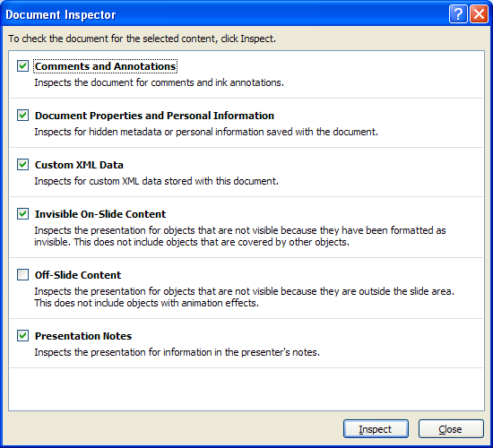The height and width of the screenshot is (448, 493).
Task: Uncheck the Custom XML Data checkbox
Action: pyautogui.click(x=22, y=165)
